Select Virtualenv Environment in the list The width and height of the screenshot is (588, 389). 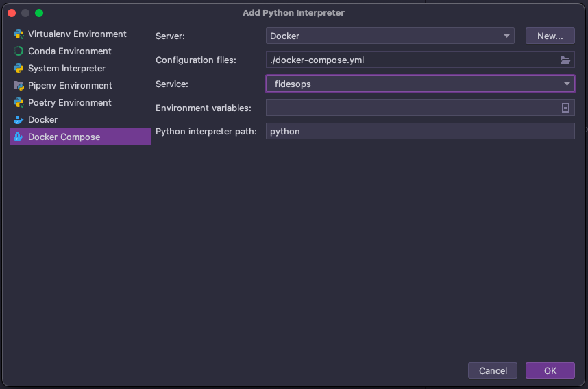77,34
